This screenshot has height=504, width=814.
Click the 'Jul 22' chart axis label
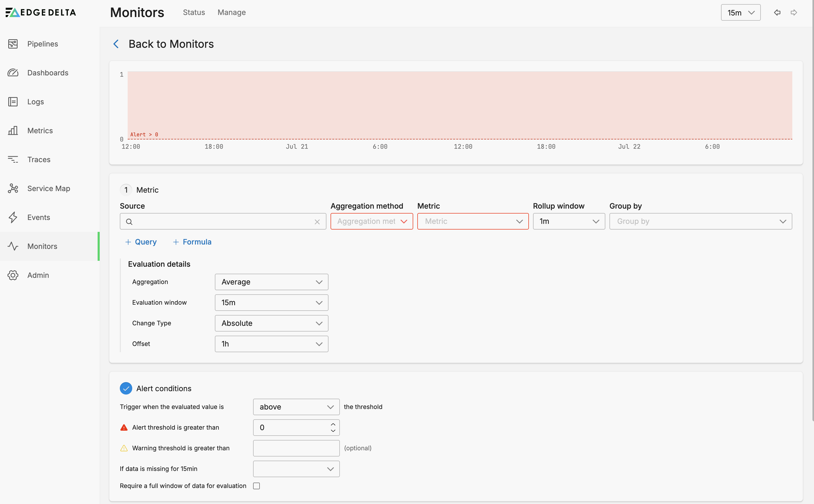pyautogui.click(x=629, y=146)
